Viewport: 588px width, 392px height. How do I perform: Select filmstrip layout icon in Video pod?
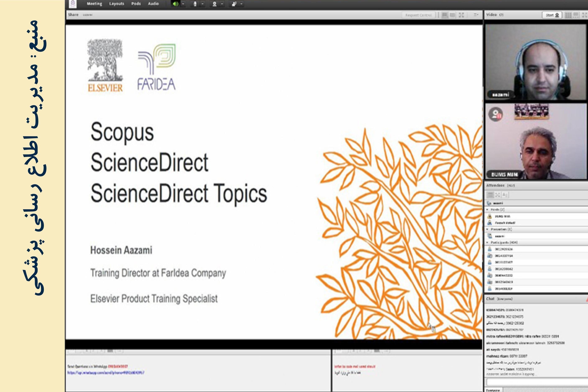576,15
